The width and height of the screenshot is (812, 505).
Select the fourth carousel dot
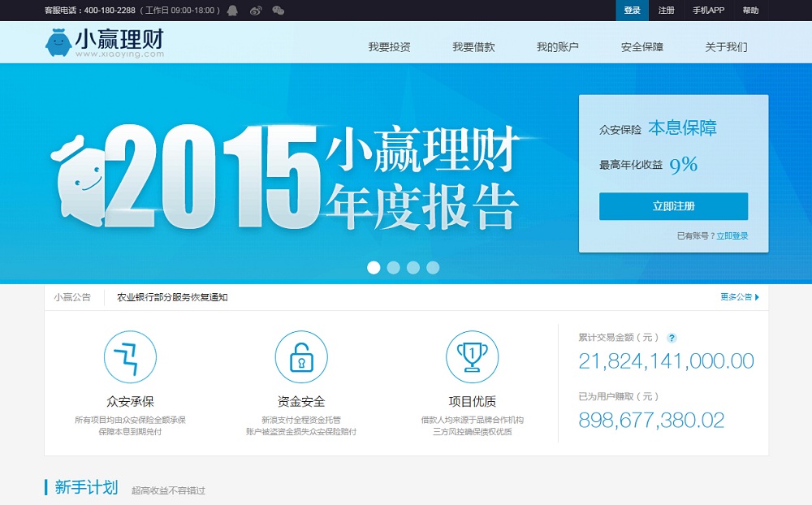tap(433, 267)
